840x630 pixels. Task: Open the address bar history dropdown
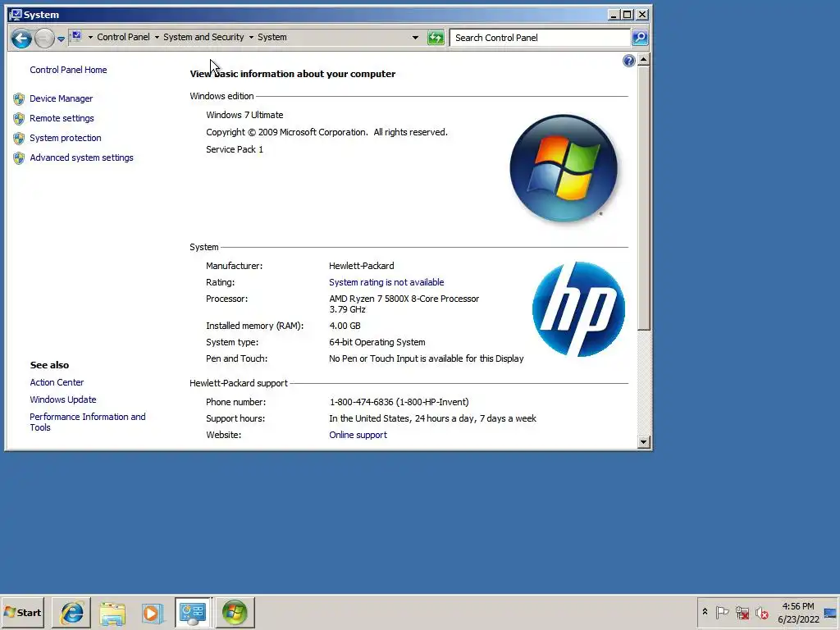pos(415,38)
